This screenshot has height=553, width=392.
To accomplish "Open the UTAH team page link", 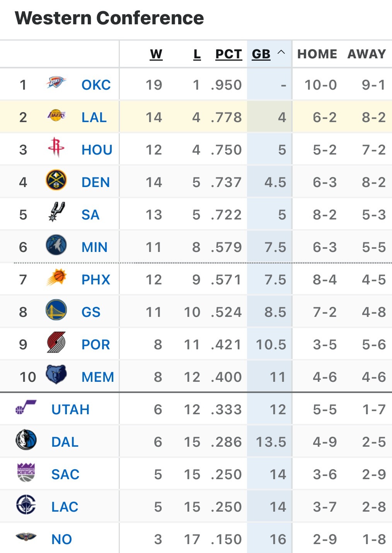I will coord(70,410).
